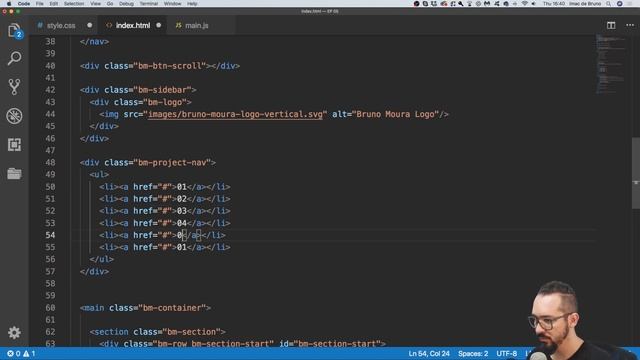Open the Debug menu
The image size is (640, 360).
point(126,4)
